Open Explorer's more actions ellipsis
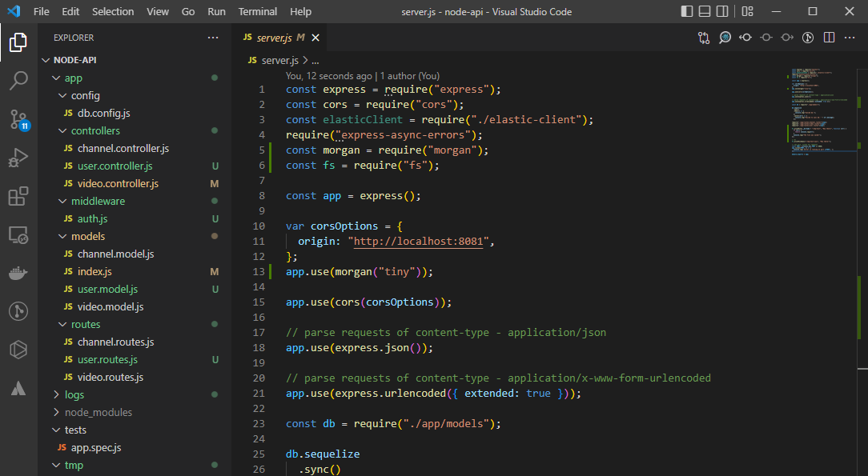 click(213, 38)
